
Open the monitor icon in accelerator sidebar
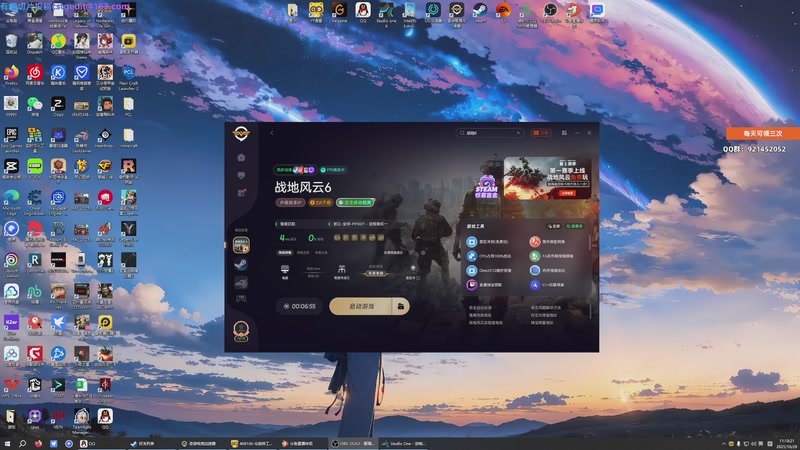tap(241, 175)
